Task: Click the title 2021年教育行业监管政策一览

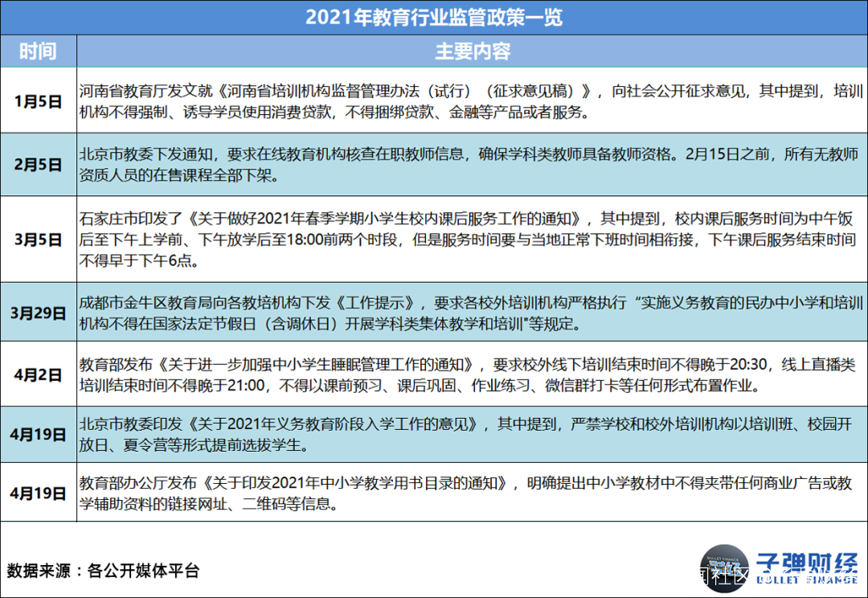Action: [x=433, y=17]
